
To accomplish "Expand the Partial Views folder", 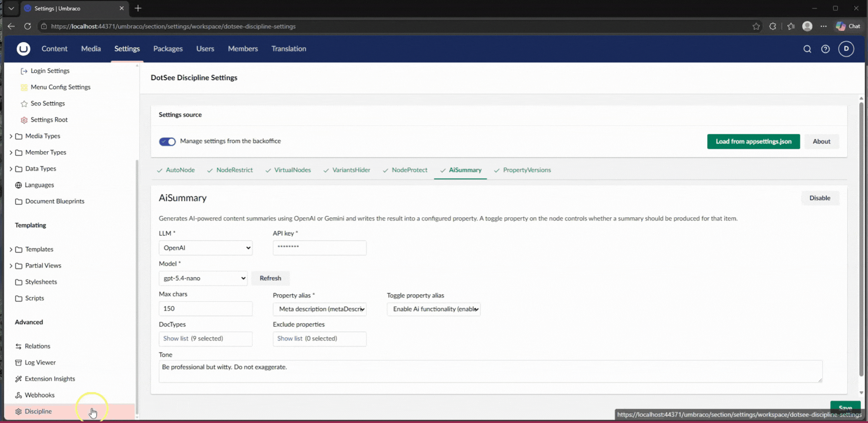I will coord(11,266).
